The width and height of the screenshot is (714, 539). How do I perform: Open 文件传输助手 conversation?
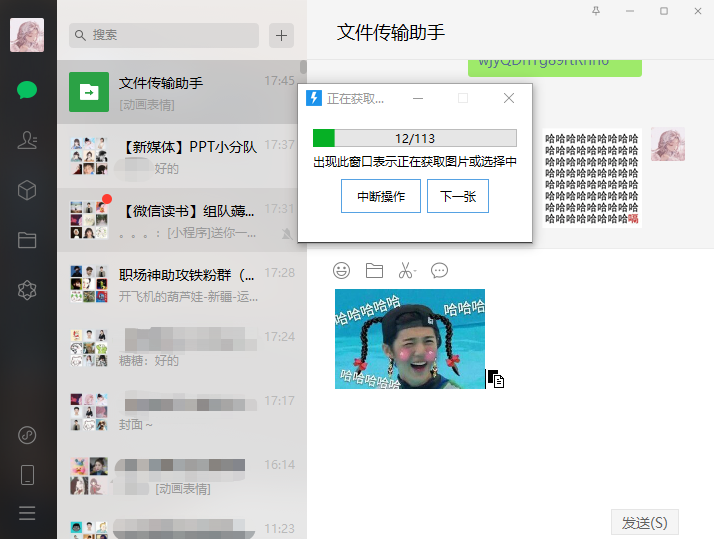tap(182, 92)
